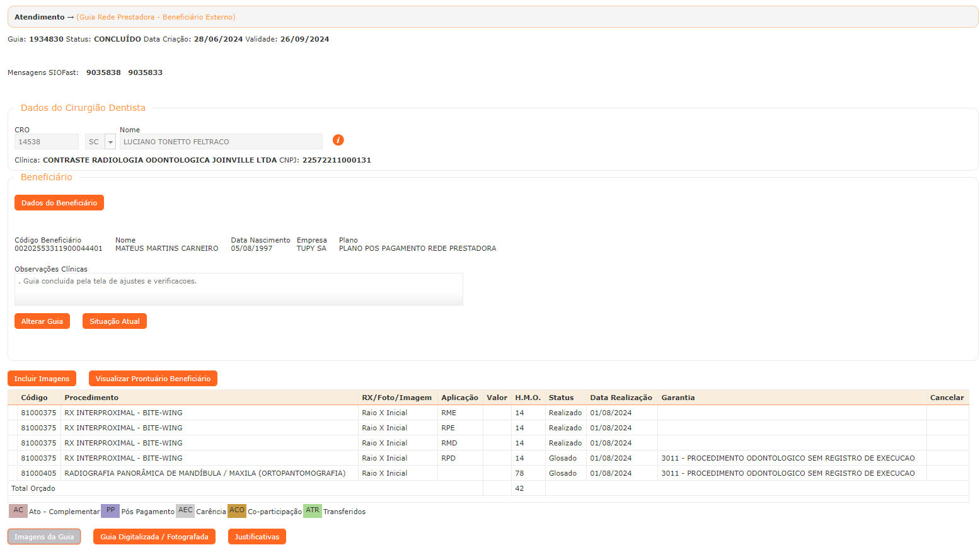This screenshot has height=545, width=980.
Task: Open Guia Digitalizada / Fotografada
Action: click(x=154, y=537)
